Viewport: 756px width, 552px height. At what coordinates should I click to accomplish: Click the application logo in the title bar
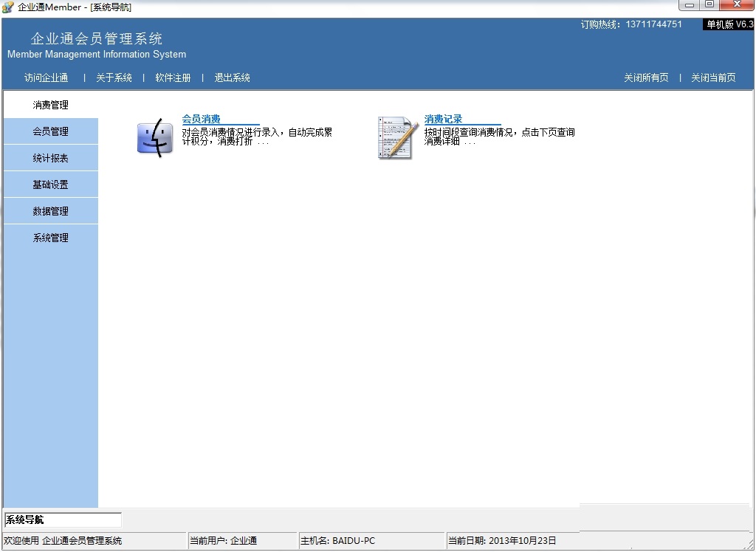[x=7, y=7]
